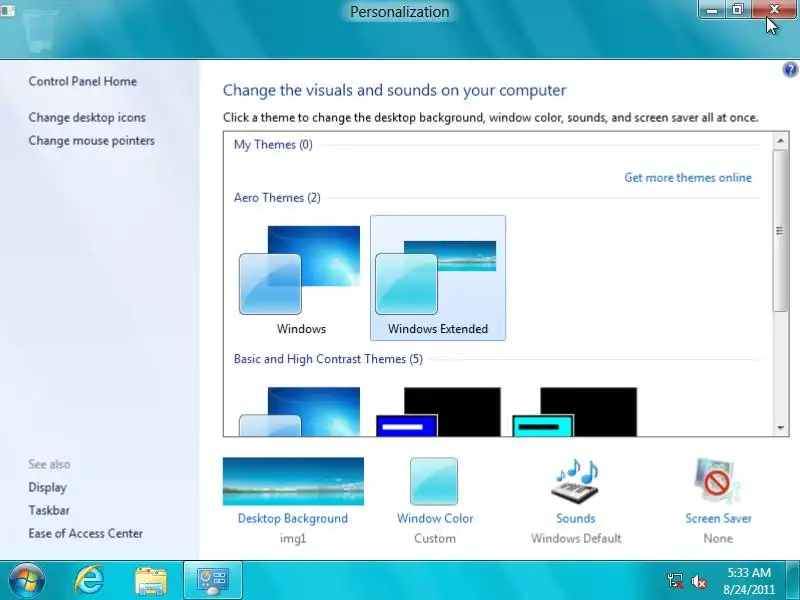The height and width of the screenshot is (600, 800).
Task: Click the Sounds link
Action: pos(576,518)
